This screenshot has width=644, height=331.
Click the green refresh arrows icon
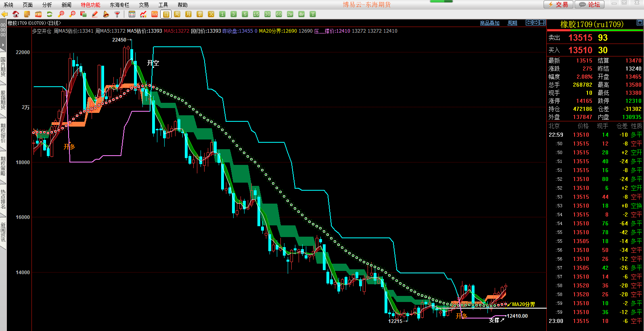pyautogui.click(x=50, y=14)
